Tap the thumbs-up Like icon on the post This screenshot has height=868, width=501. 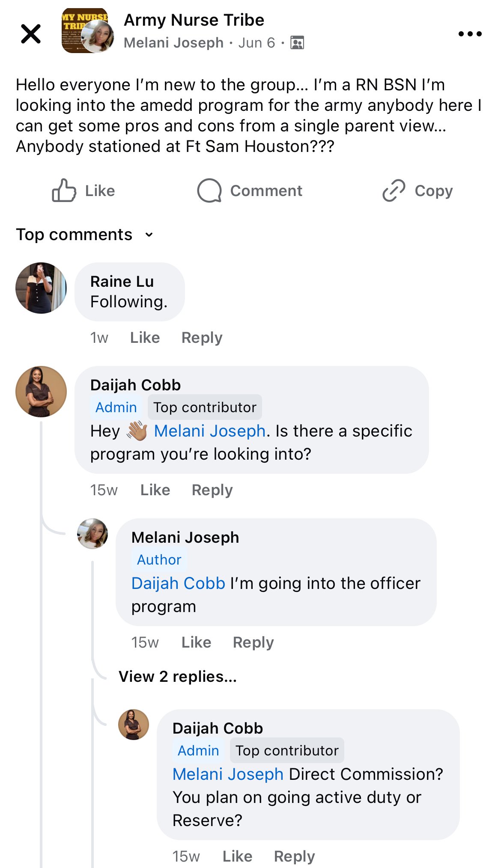[x=64, y=190]
